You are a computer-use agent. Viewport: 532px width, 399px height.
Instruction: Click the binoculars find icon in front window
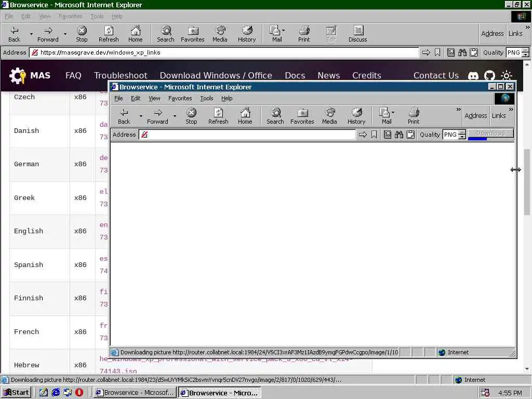(399, 135)
